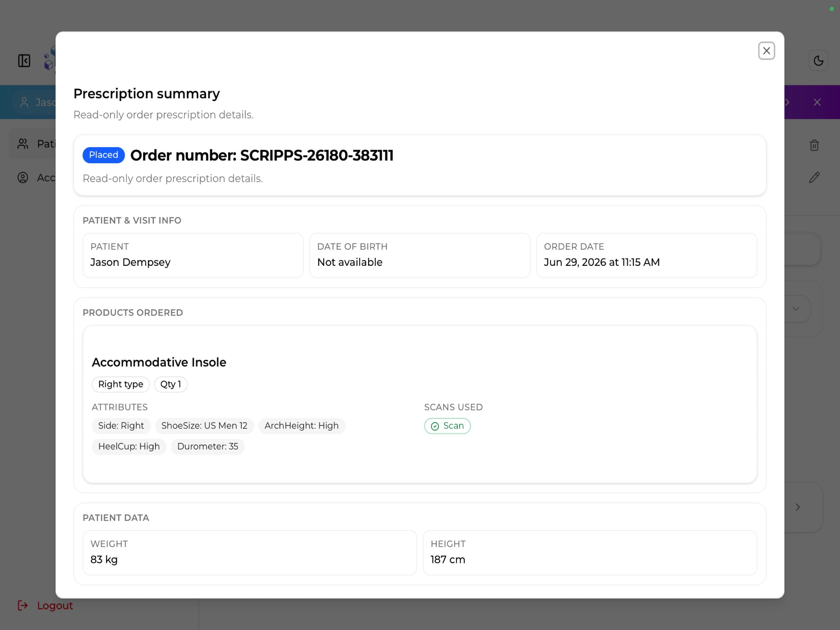Open the Account sidebar icon
The height and width of the screenshot is (630, 840).
(x=23, y=178)
